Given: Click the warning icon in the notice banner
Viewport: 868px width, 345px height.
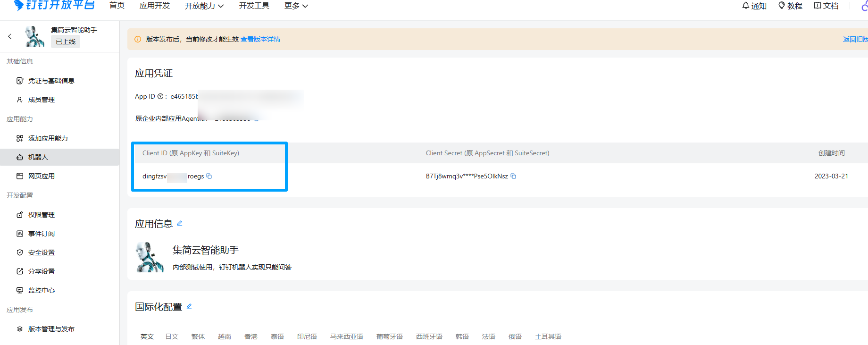Looking at the screenshot, I should point(138,39).
